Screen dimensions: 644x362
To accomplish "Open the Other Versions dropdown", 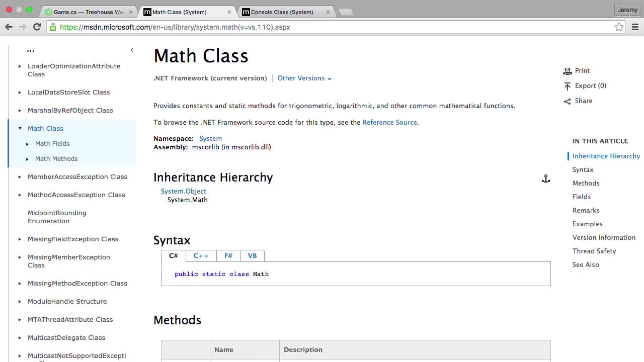I will (304, 78).
